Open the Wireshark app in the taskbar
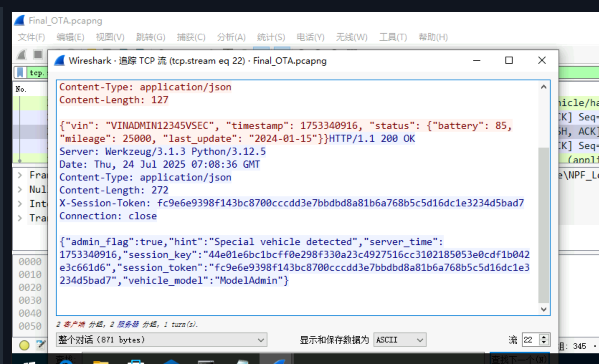 [275, 360]
